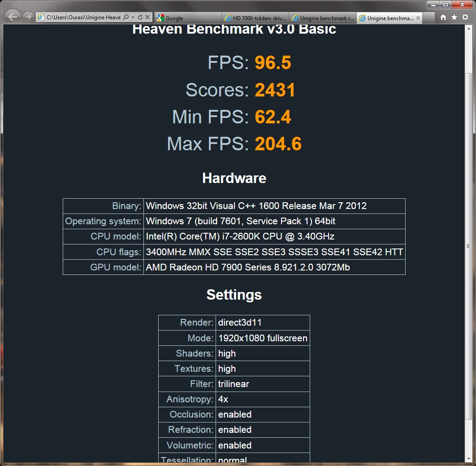Click the Settings heading

(x=234, y=295)
